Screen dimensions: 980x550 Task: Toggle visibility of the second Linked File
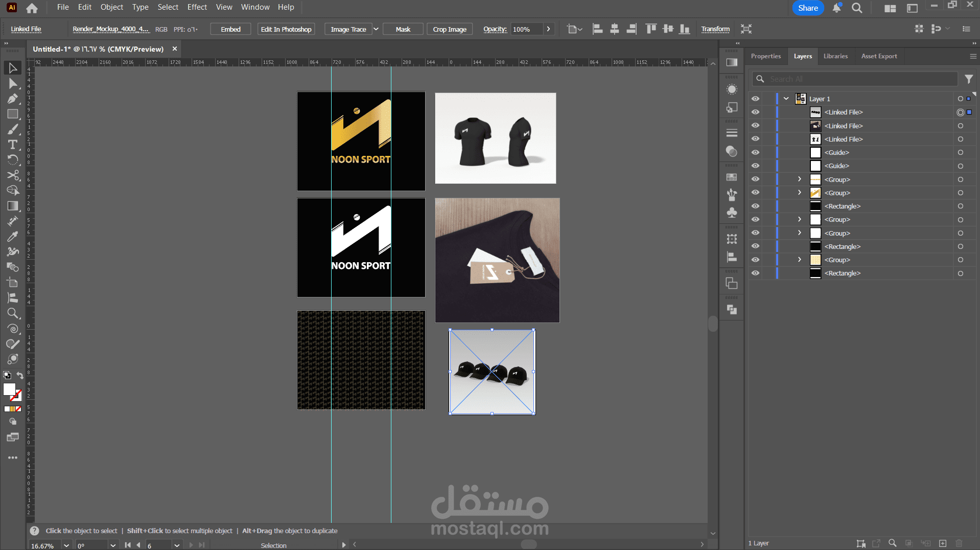pyautogui.click(x=755, y=126)
